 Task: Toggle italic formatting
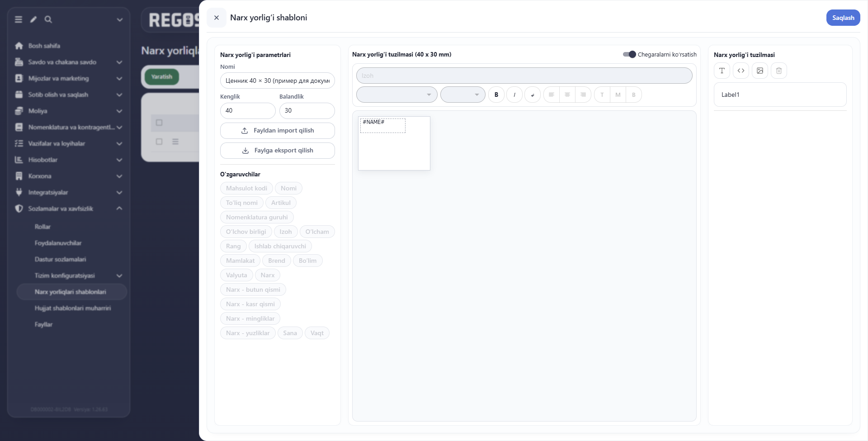[514, 95]
